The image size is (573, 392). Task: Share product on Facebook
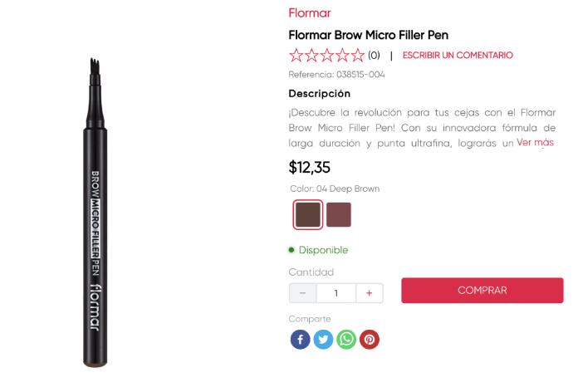point(300,339)
